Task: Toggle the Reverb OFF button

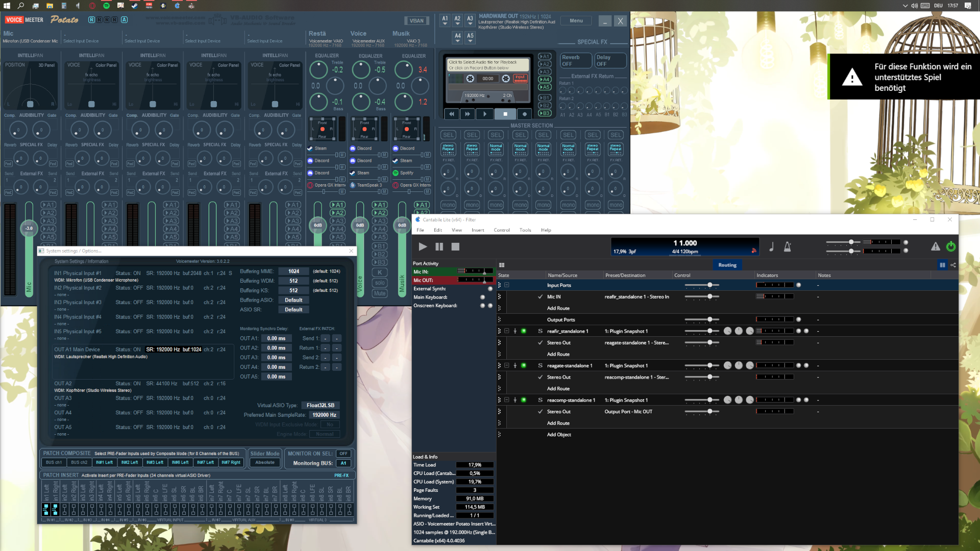Action: point(575,61)
